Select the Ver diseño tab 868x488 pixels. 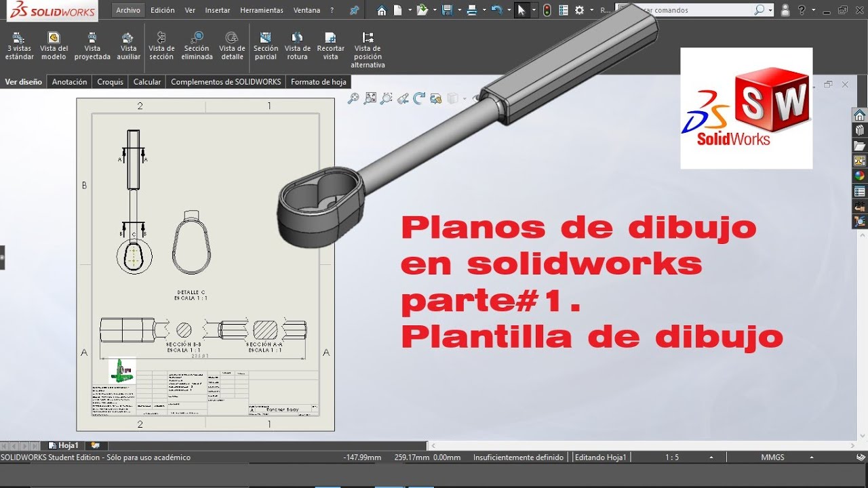tap(24, 82)
